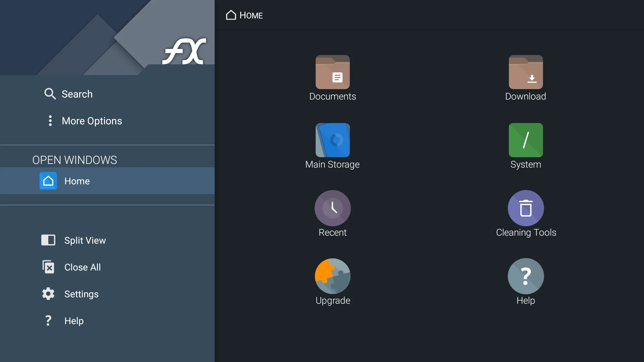Open the Upgrade puzzle icon
The width and height of the screenshot is (644, 362).
[332, 276]
